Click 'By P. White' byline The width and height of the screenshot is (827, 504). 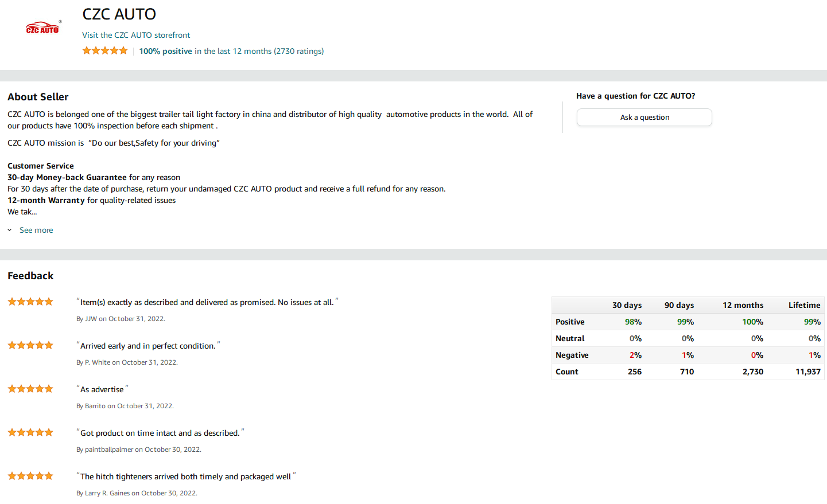tap(127, 362)
